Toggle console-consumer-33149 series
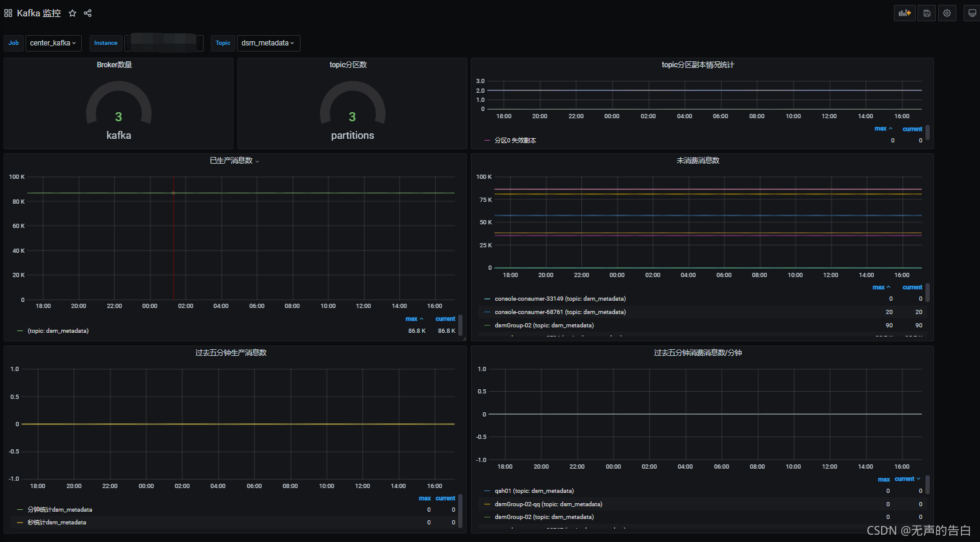Image resolution: width=980 pixels, height=542 pixels. coord(560,299)
